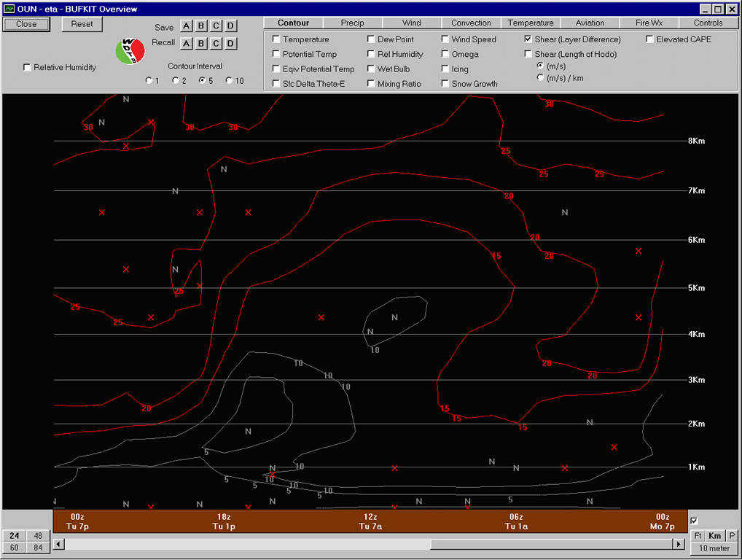Screen dimensions: 742x560
Task: Toggle Wind Speed checkbox
Action: 445,39
